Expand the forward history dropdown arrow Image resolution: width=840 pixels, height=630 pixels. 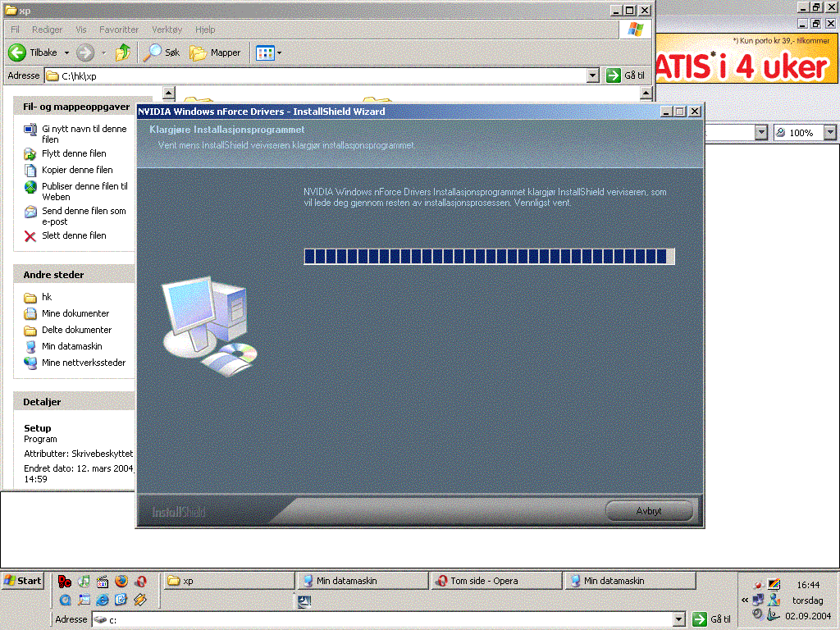[104, 52]
